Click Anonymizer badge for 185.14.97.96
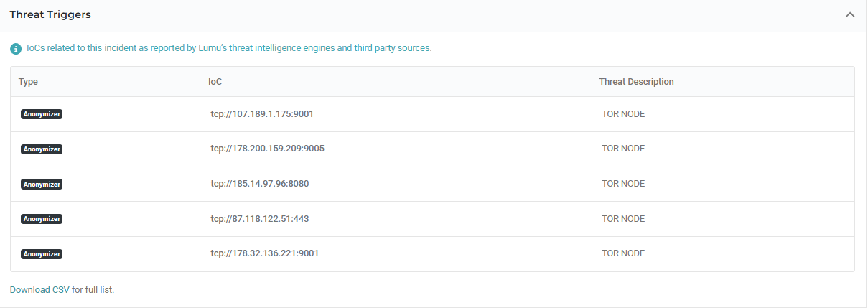The height and width of the screenshot is (308, 868). click(x=42, y=185)
